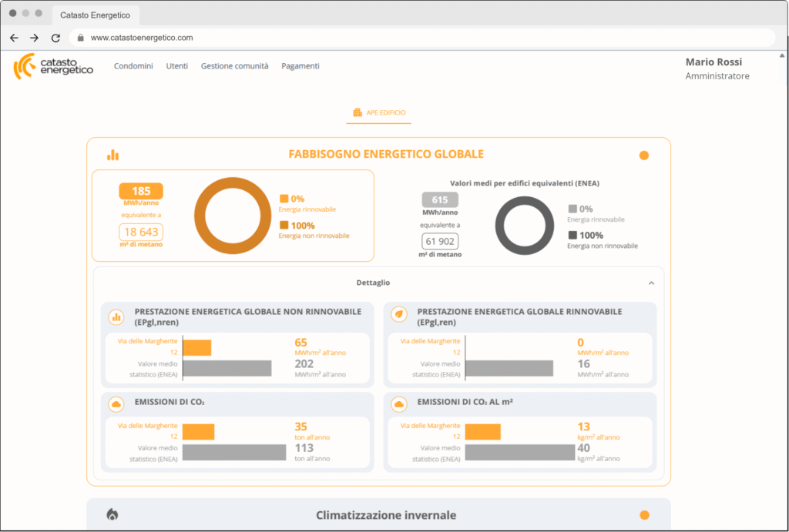
Task: Open the Condomini menu item
Action: pos(133,66)
